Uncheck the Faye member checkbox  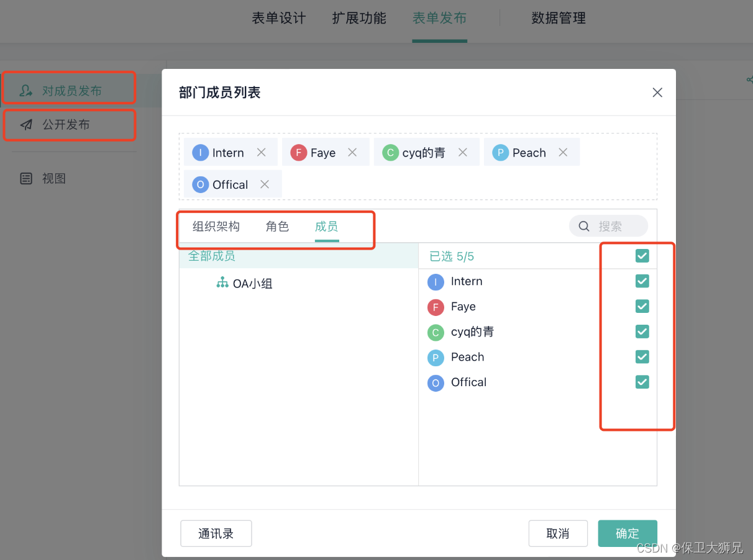[642, 306]
